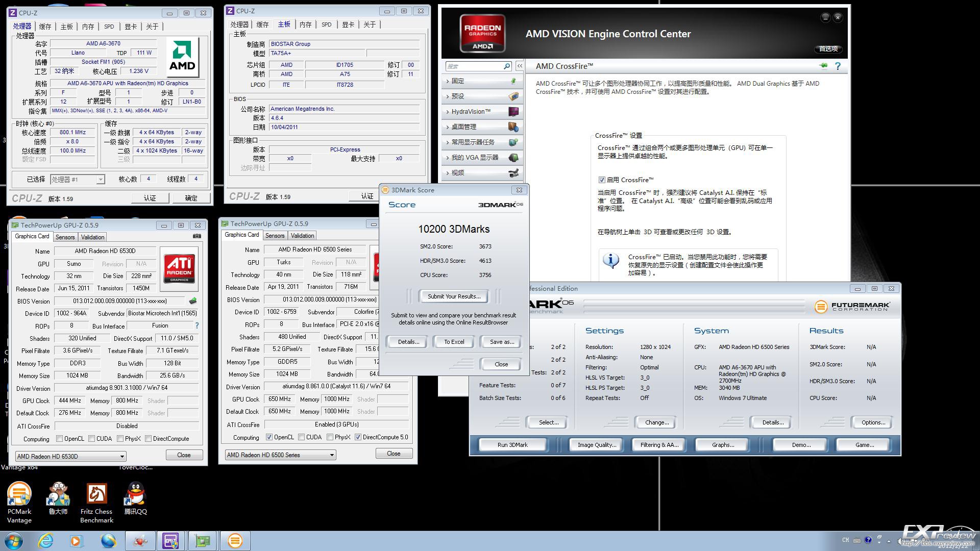Click the ATI Radeon logo in GPU-Z 6530D
The image size is (980, 551).
[x=179, y=269]
